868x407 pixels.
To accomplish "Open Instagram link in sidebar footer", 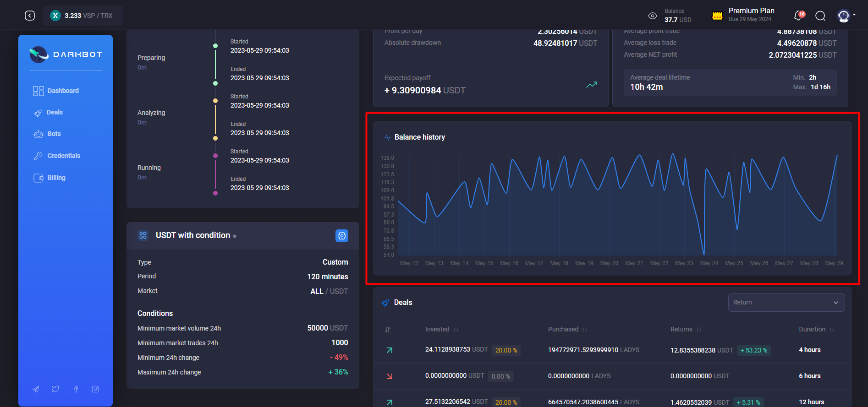I will [95, 389].
